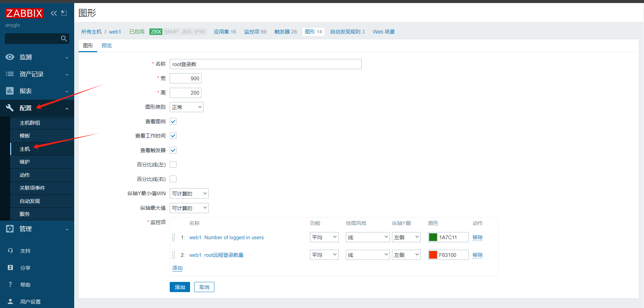Click the kiosk mode icon beside logo
Viewport: 644px width, 308px height.
[x=64, y=13]
